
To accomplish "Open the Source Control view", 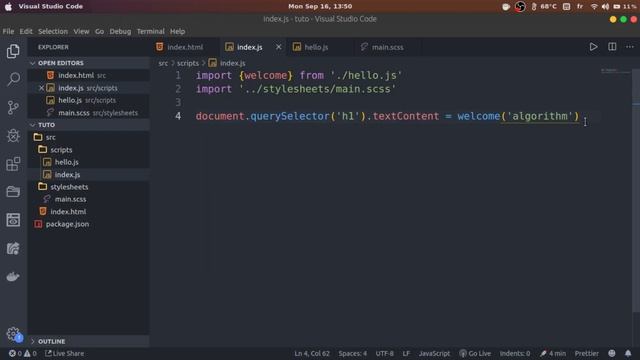I will [x=13, y=107].
